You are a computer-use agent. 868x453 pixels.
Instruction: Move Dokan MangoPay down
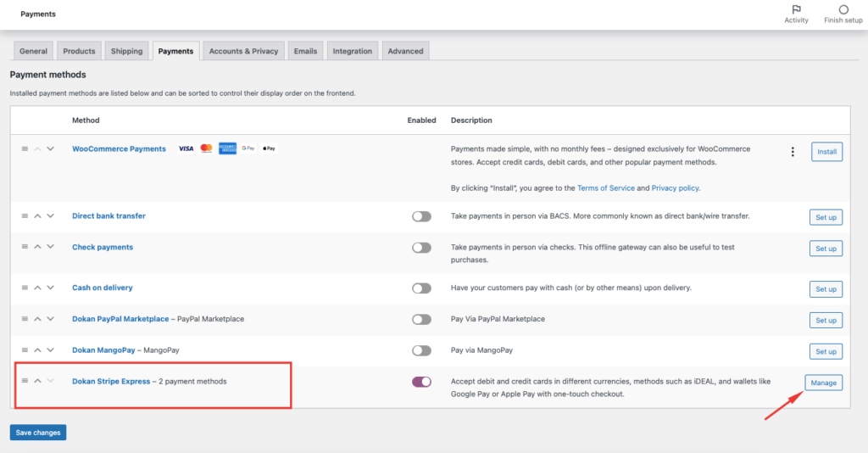50,350
